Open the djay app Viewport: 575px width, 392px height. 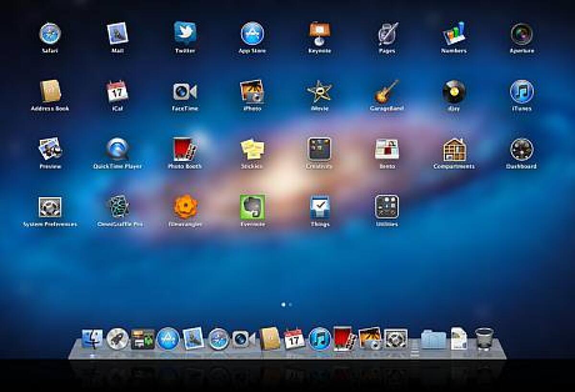pos(454,91)
